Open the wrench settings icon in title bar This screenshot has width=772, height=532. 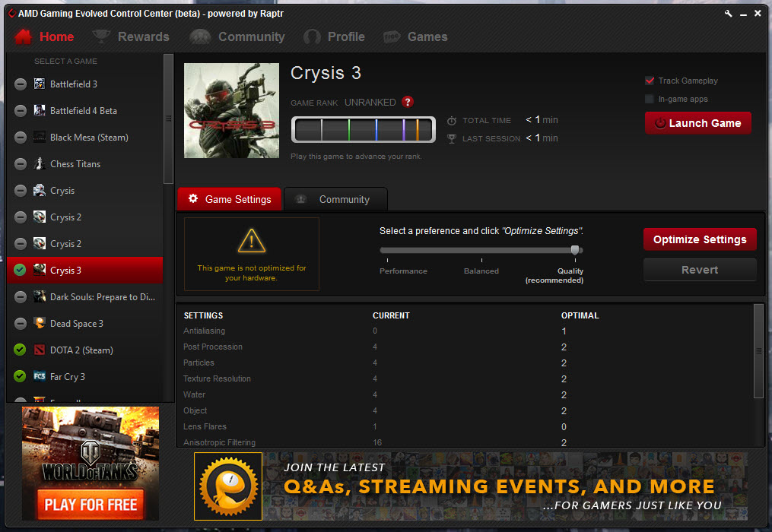tap(728, 14)
